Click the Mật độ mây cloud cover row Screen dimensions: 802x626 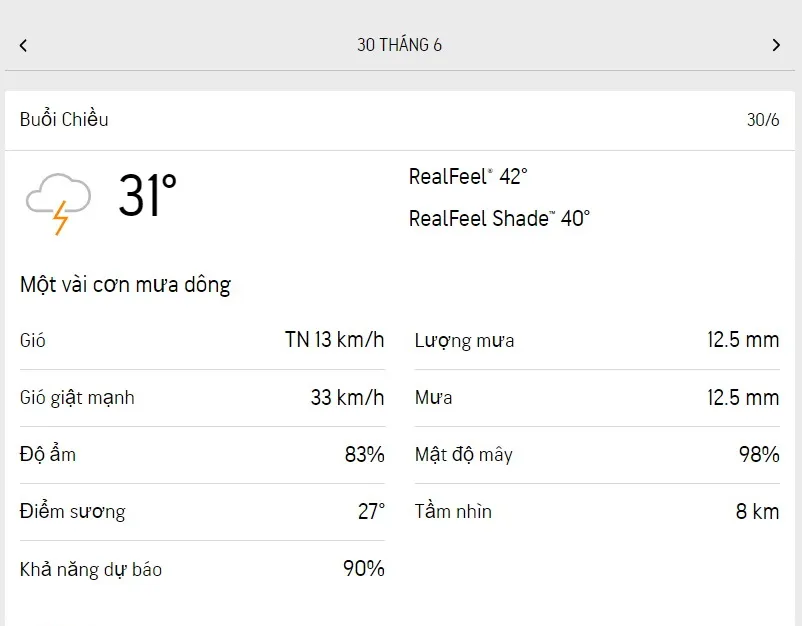(x=596, y=454)
